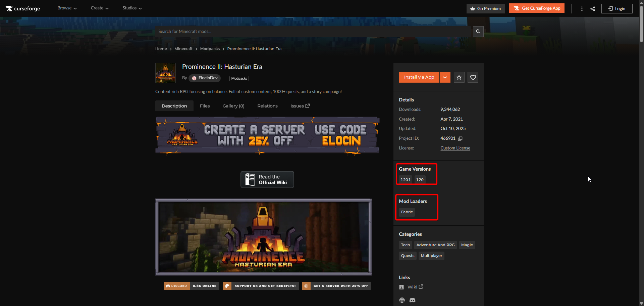Switch to the Files tab
This screenshot has height=306, width=644.
click(x=205, y=106)
